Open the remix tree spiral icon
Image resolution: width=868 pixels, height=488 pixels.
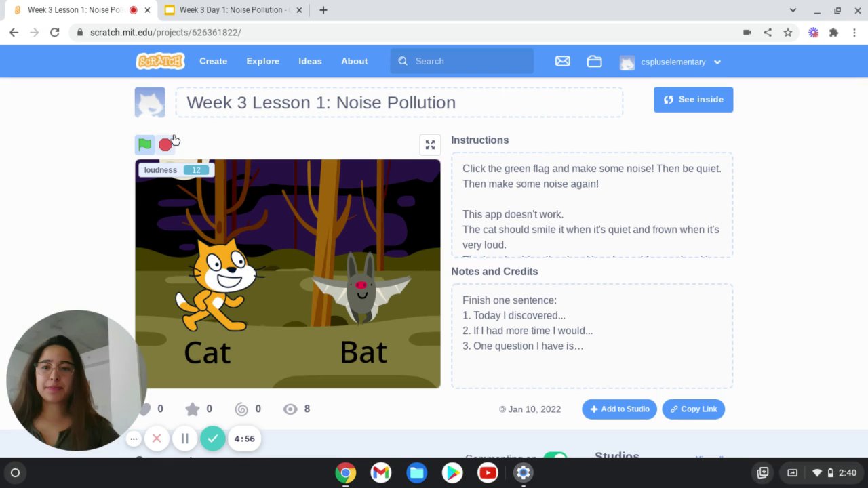pos(241,409)
